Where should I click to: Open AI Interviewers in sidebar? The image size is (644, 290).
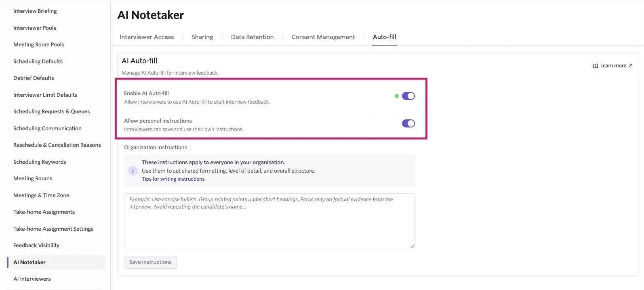[32, 279]
